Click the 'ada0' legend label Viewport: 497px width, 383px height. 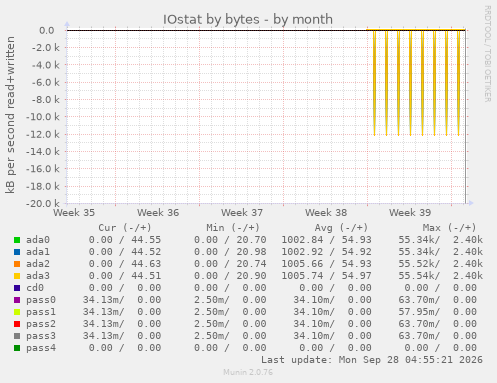pyautogui.click(x=38, y=240)
